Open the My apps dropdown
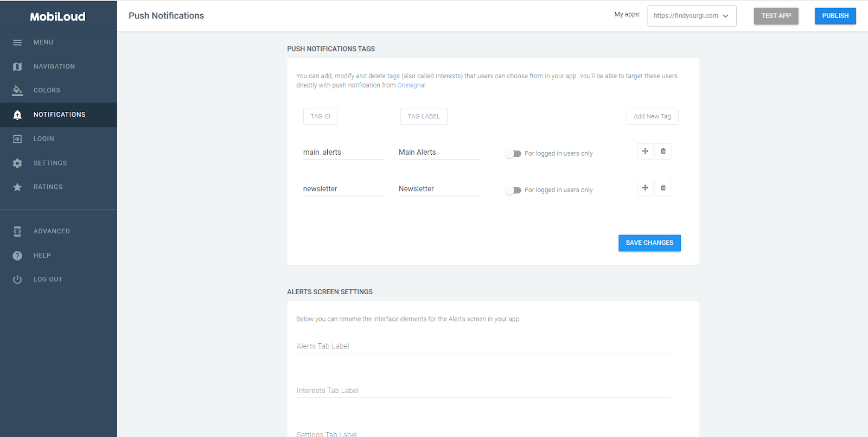 pyautogui.click(x=692, y=16)
